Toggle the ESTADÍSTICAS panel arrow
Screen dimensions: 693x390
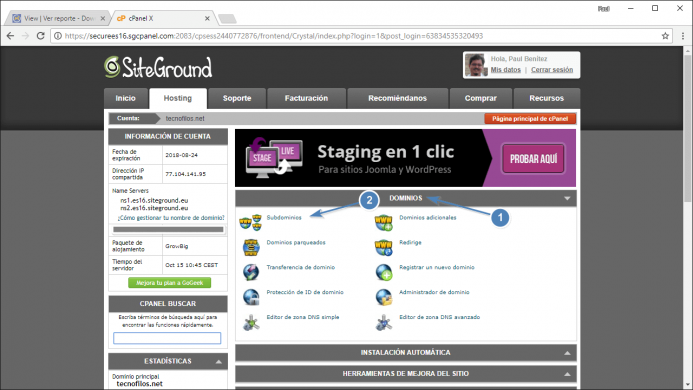click(x=219, y=362)
